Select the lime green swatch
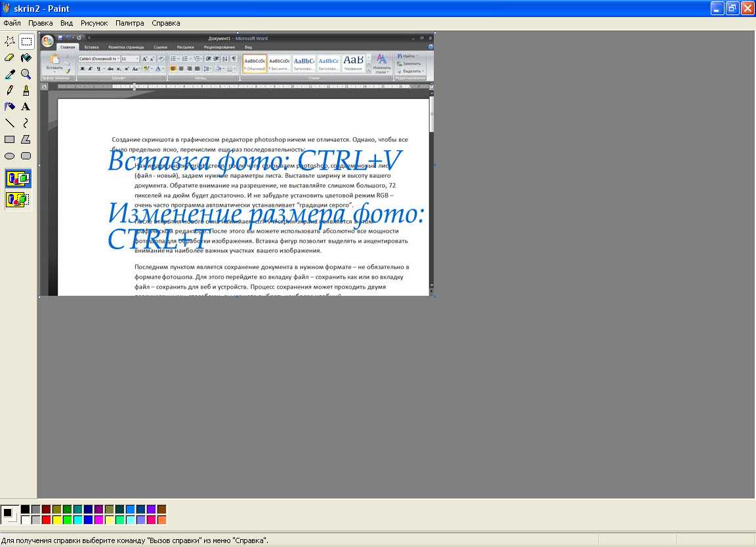Screen dimensions: 756x547 68,520
